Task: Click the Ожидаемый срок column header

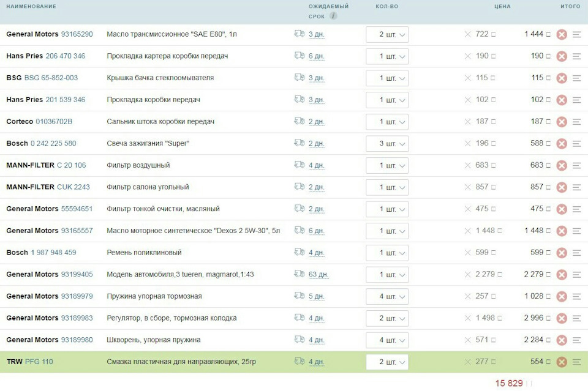Action: click(x=328, y=11)
